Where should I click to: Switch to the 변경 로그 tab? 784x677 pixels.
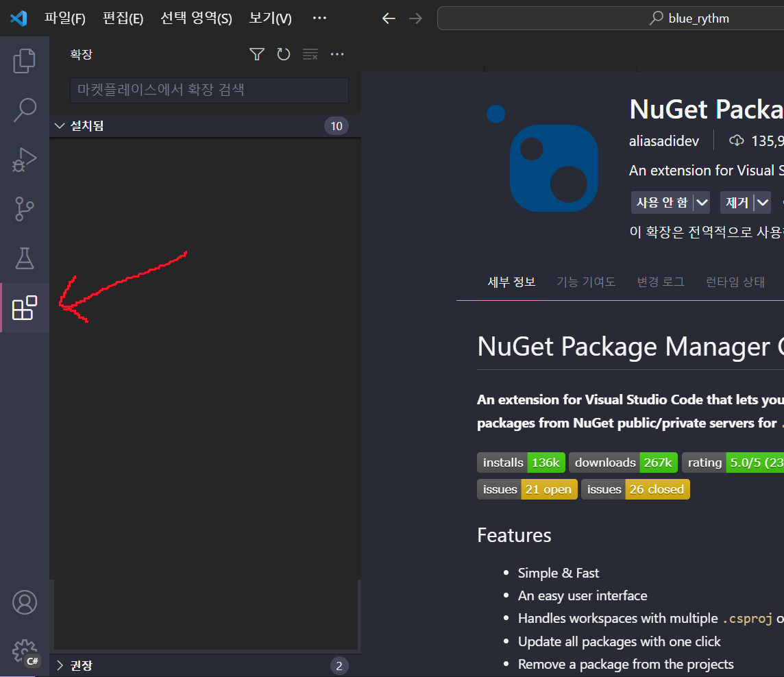pyautogui.click(x=660, y=281)
